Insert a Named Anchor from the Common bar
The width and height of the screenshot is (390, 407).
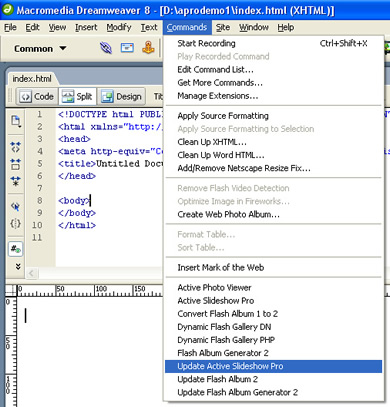pos(148,48)
